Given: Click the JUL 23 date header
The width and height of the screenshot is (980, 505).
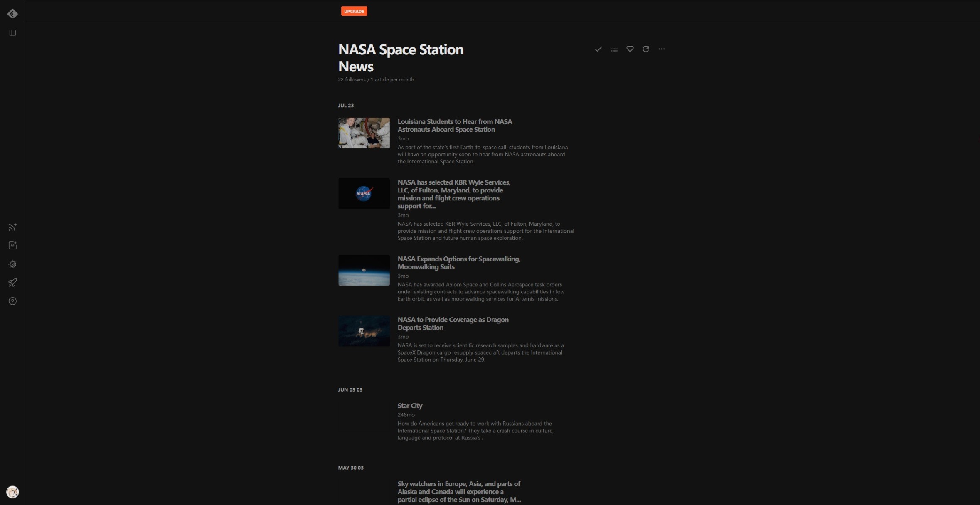Looking at the screenshot, I should pos(346,106).
